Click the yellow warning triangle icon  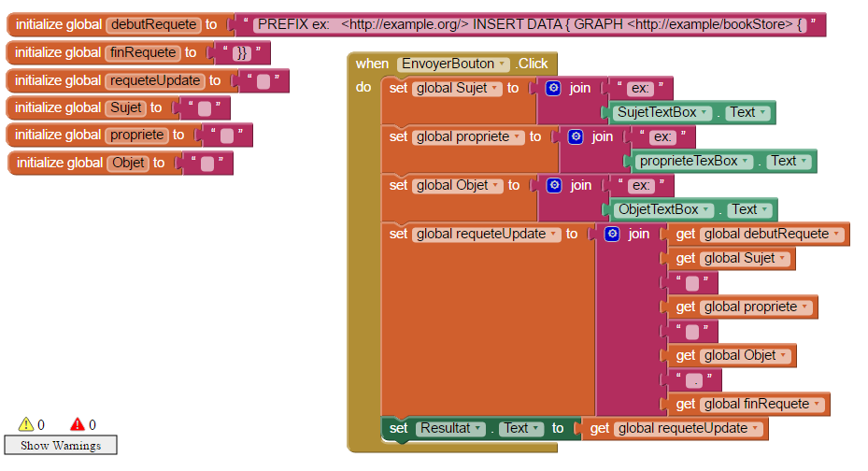26,424
